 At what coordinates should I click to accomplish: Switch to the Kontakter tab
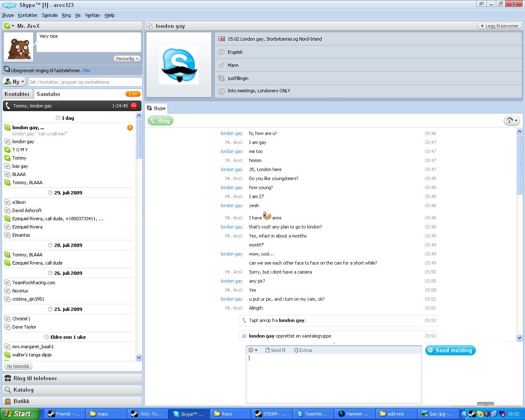click(17, 94)
